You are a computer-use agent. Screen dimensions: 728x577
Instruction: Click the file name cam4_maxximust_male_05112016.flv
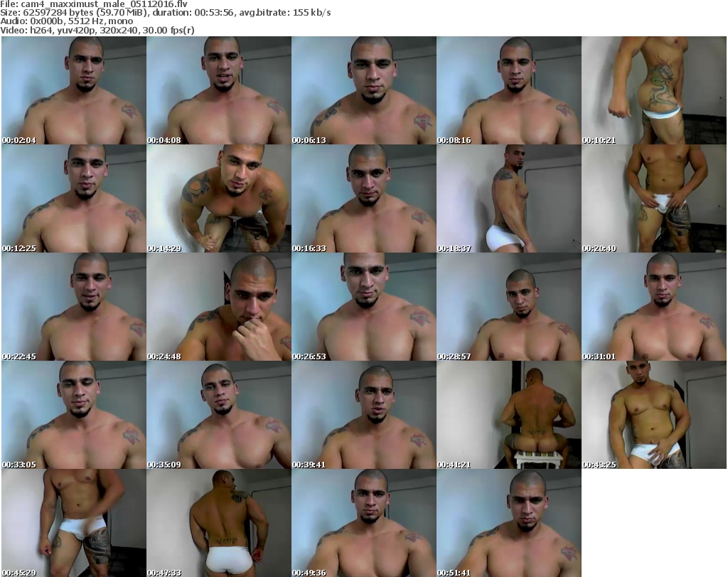[x=104, y=4]
